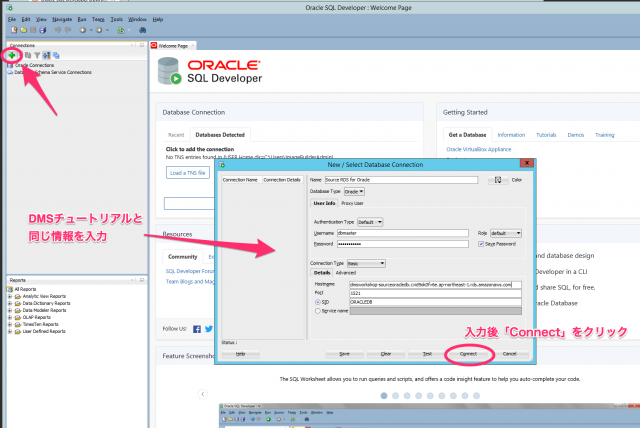Expand the Data Dictionary Reports node
This screenshot has width=640, height=428.
pyautogui.click(x=10, y=304)
